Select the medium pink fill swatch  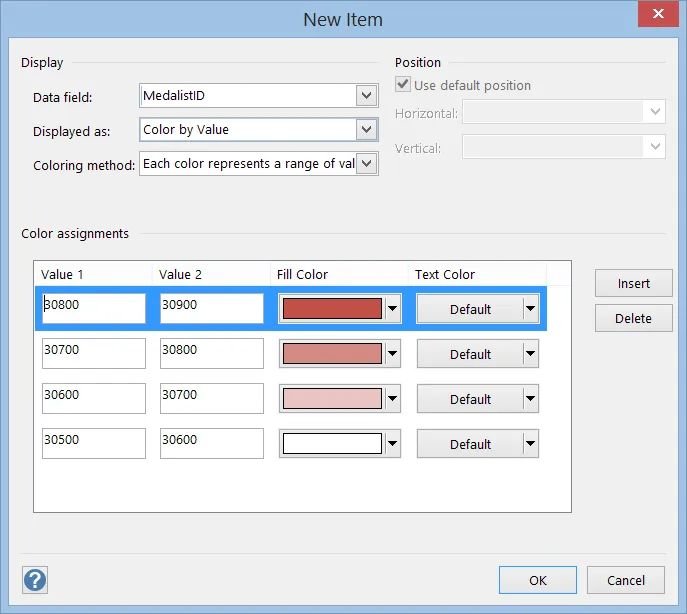coord(332,353)
